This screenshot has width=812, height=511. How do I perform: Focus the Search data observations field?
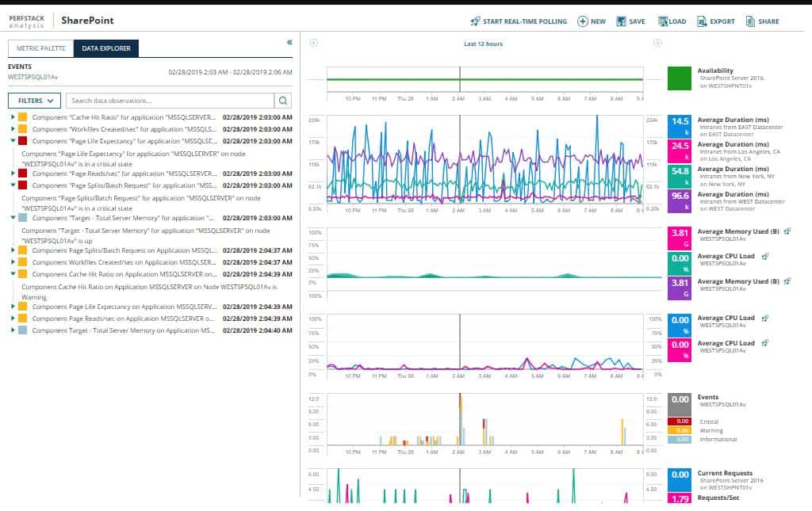170,101
